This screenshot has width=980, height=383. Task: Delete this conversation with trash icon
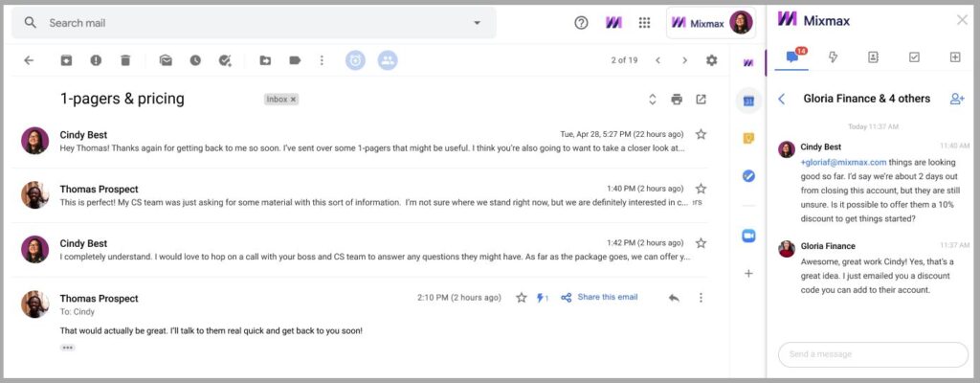(125, 60)
